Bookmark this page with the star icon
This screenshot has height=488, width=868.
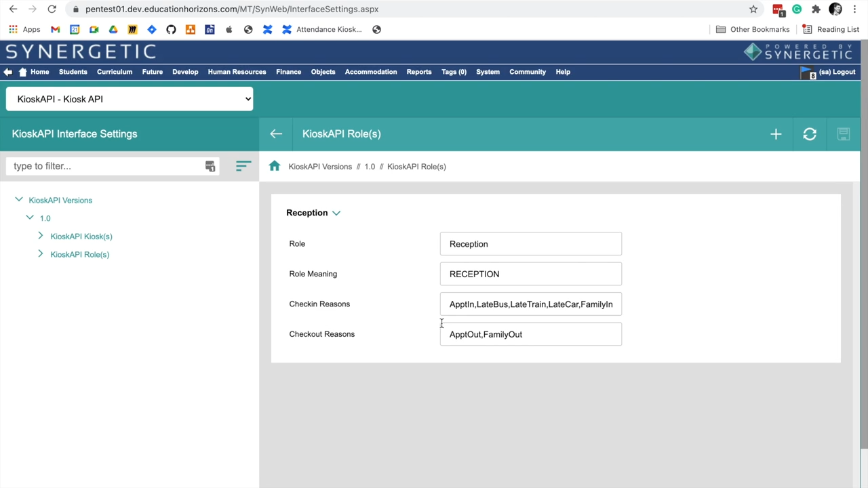[x=753, y=9]
